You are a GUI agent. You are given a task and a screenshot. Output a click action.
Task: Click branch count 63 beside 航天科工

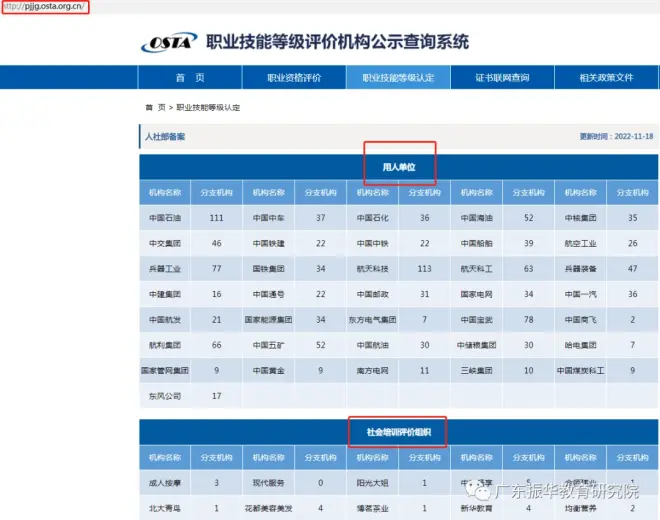pyautogui.click(x=529, y=269)
